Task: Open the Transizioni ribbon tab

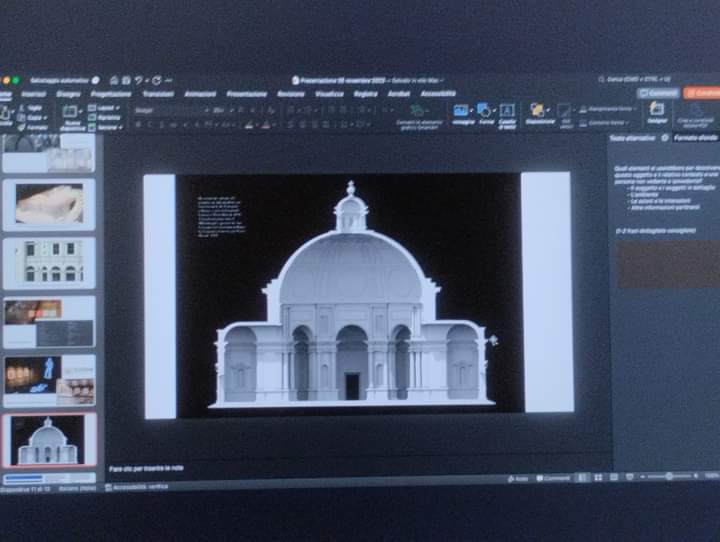Action: coord(158,94)
